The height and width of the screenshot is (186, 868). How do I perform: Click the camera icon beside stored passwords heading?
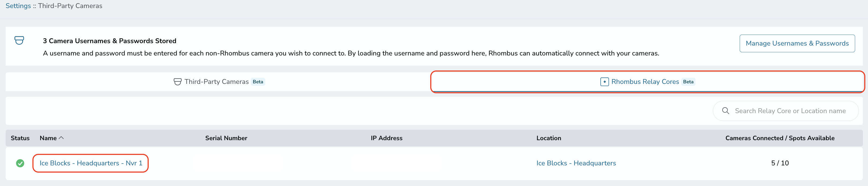(19, 40)
